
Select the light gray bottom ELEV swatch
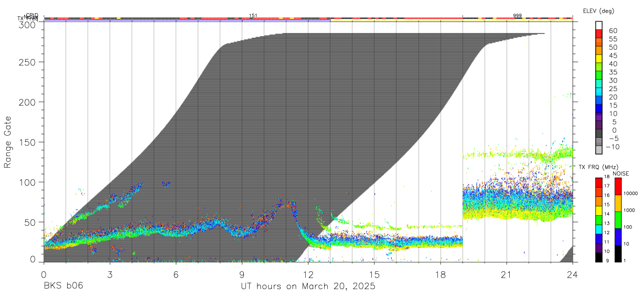pos(599,150)
